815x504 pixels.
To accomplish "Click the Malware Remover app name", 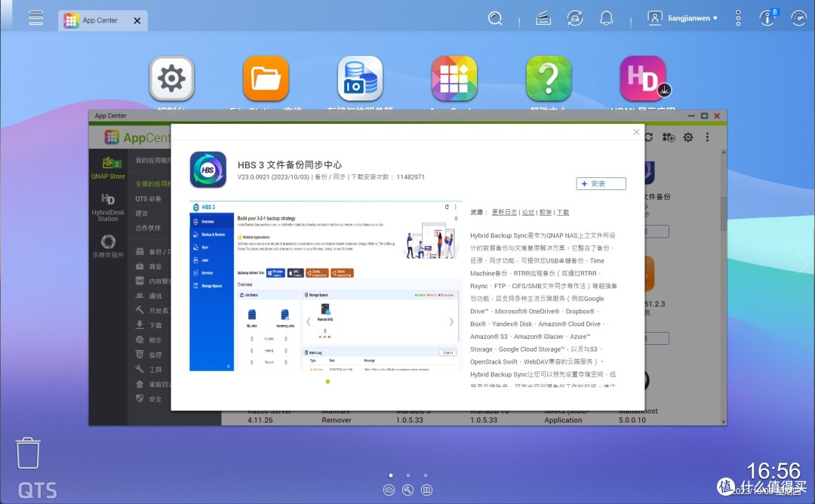I will point(337,416).
